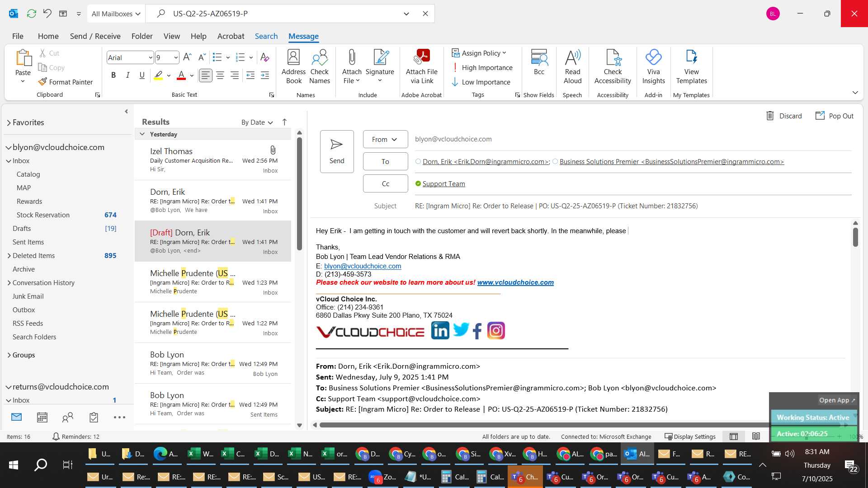Expand the Groups section

9,355
